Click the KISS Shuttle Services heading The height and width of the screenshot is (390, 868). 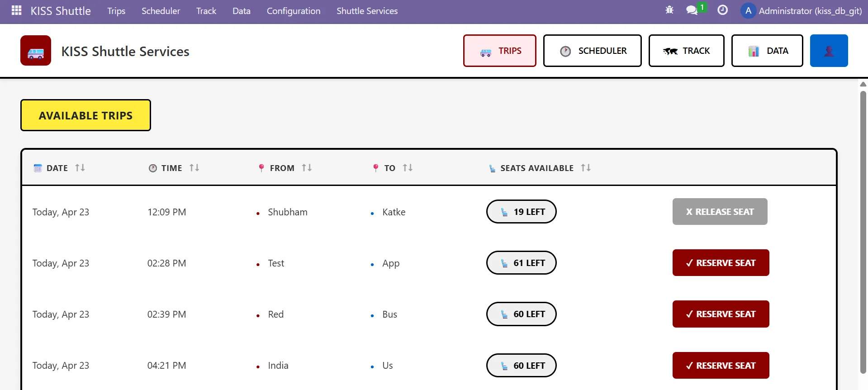pos(125,51)
